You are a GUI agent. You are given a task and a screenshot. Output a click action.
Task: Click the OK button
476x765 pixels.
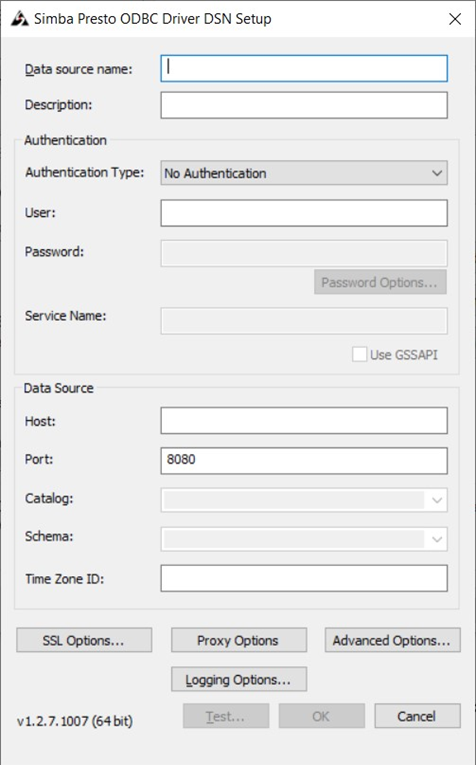click(321, 716)
